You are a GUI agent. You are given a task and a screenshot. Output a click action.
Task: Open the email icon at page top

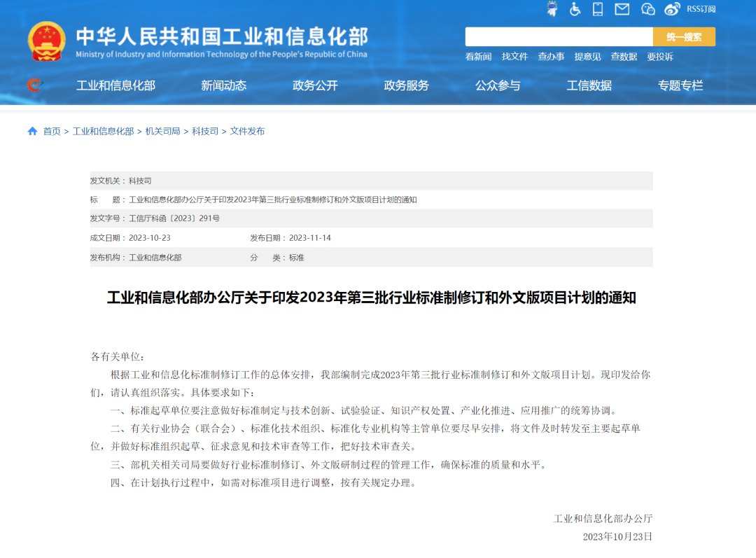(x=622, y=9)
